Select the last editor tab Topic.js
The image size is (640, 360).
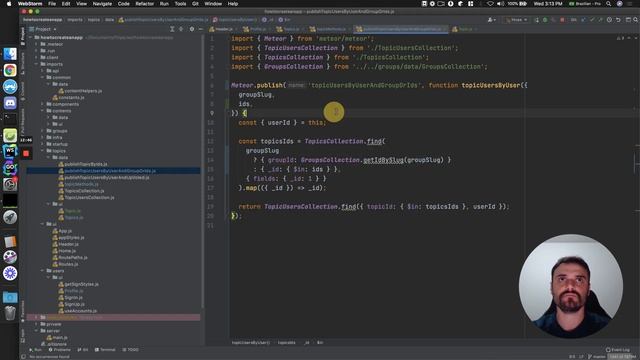click(x=465, y=29)
